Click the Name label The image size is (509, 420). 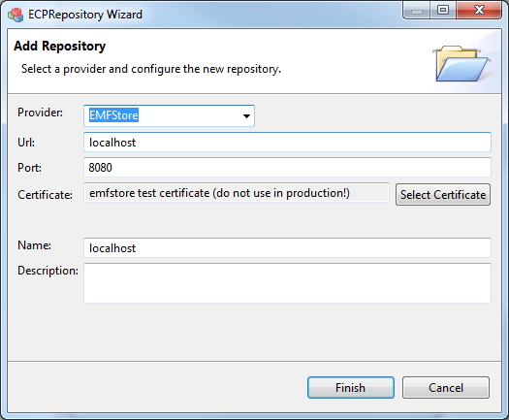pos(34,244)
